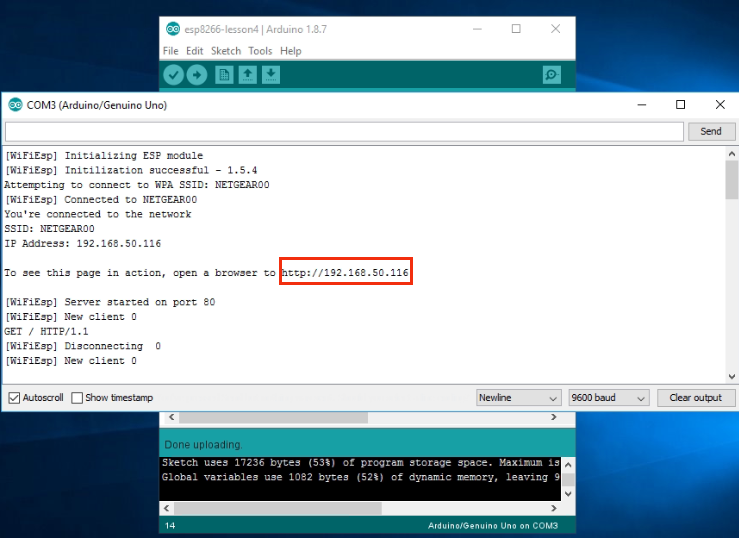
Task: Click the 'SSID: NETGEAR00' line
Action: pyautogui.click(x=49, y=229)
